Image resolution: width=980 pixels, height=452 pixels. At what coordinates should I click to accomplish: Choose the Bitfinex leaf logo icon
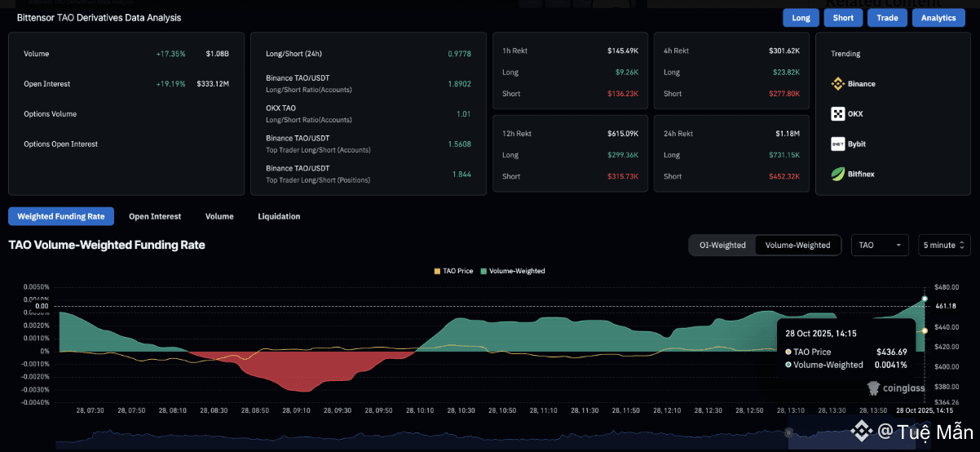pyautogui.click(x=837, y=174)
